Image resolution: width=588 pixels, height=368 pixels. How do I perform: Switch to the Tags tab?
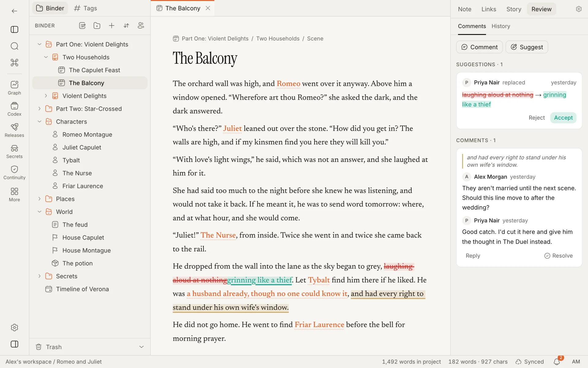tap(85, 8)
